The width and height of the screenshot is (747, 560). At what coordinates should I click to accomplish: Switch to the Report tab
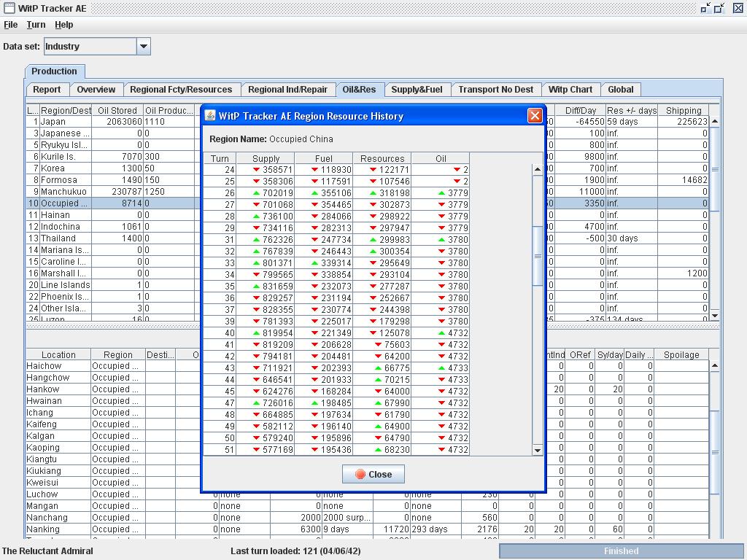[47, 90]
